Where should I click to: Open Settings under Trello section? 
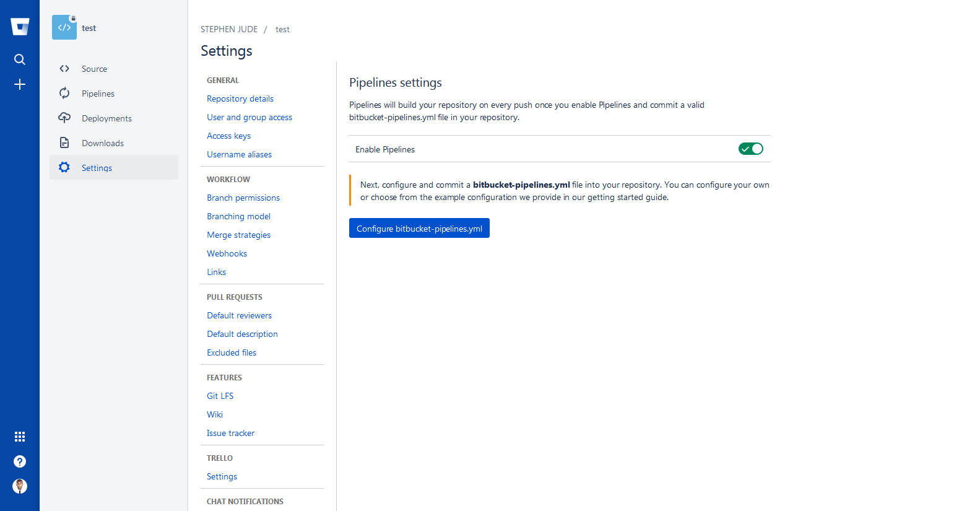222,476
